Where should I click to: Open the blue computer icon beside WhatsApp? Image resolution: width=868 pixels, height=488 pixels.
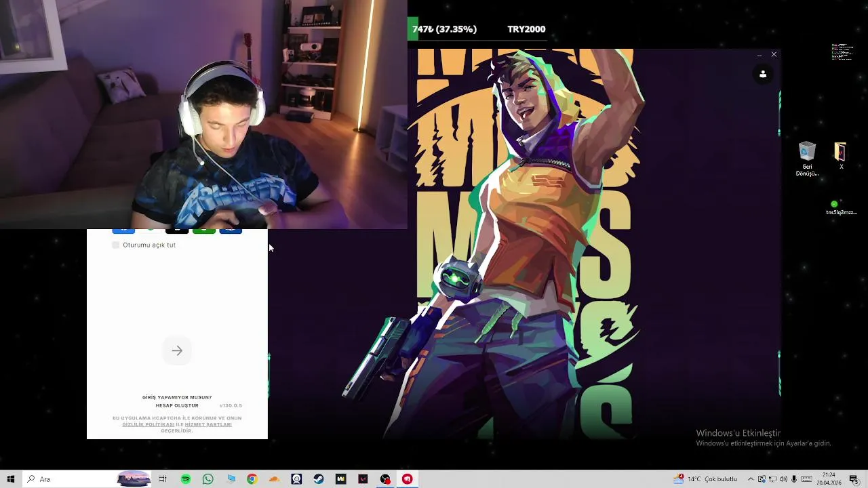230,479
